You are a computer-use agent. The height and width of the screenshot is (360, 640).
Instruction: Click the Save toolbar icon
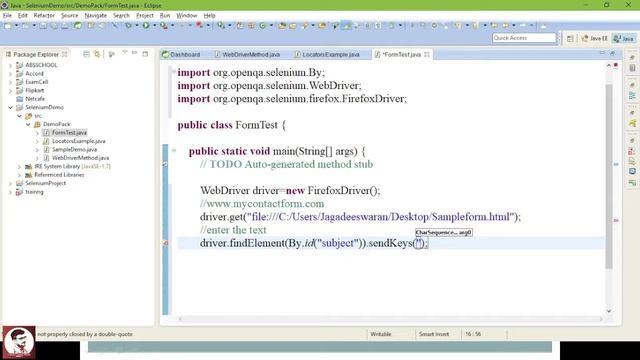(x=43, y=26)
